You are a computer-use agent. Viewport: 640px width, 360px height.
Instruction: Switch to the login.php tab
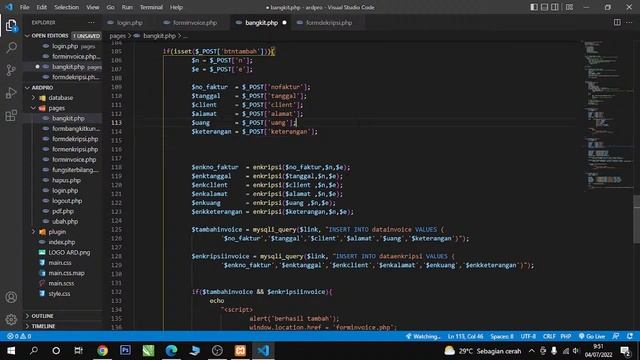click(x=129, y=23)
